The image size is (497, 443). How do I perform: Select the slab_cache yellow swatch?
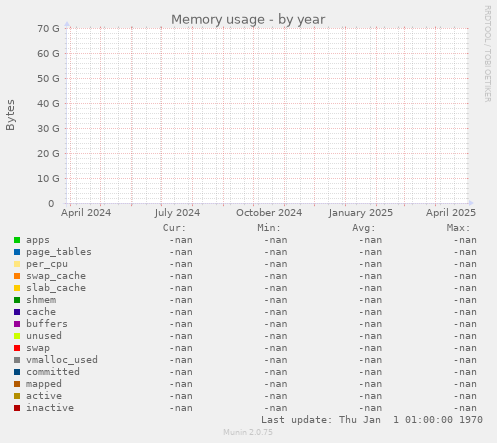[17, 288]
